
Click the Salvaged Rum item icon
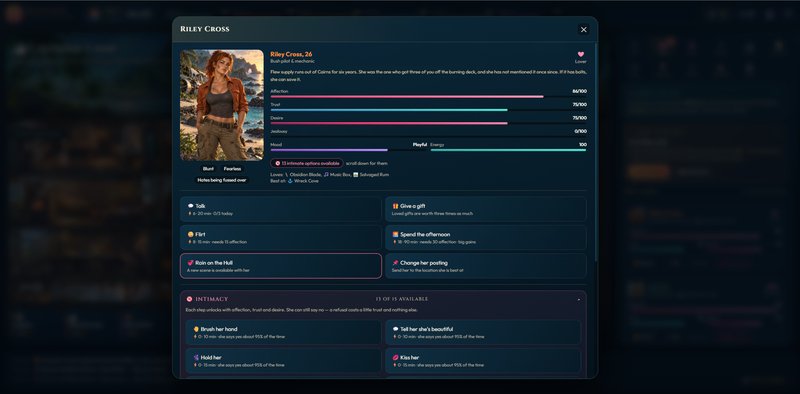[356, 175]
